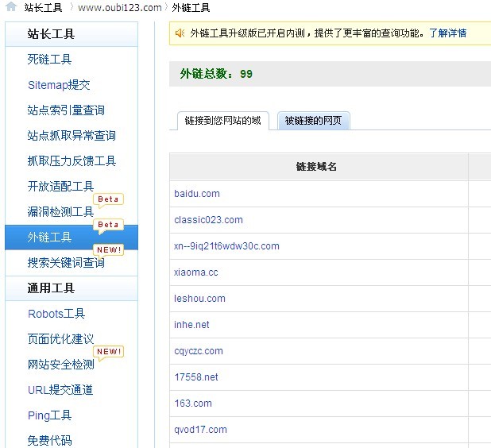Click baidu.com domain link
This screenshot has width=491, height=448.
click(197, 194)
